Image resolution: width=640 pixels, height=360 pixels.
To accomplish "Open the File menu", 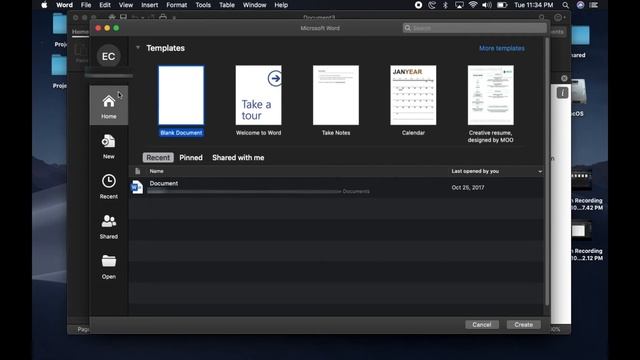I will tap(86, 5).
